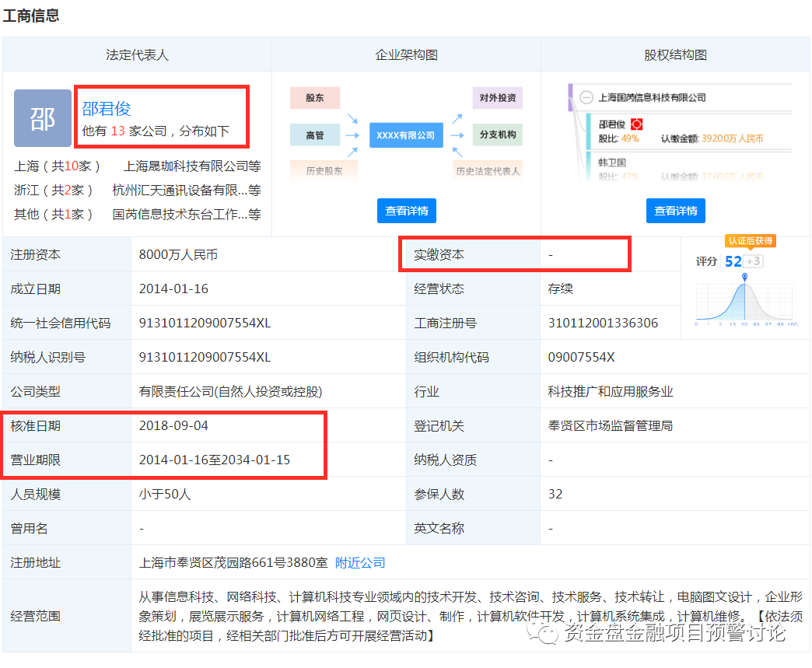Click the red logo icon beside 邵君俊
The height and width of the screenshot is (668, 812).
click(636, 124)
